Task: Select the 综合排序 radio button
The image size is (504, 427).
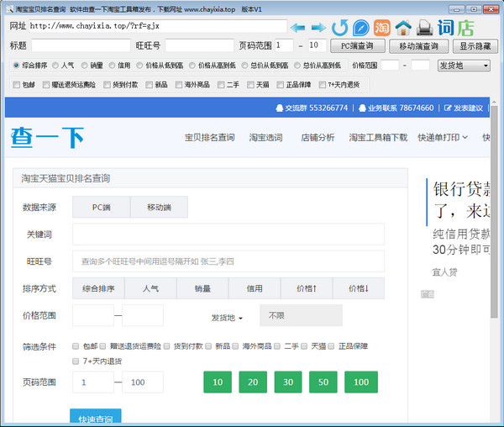Action: [x=16, y=66]
